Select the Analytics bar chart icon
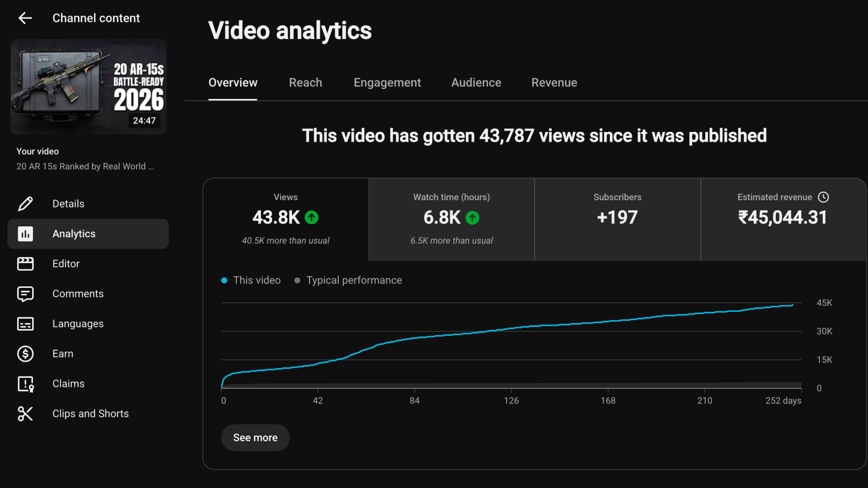 click(x=25, y=234)
